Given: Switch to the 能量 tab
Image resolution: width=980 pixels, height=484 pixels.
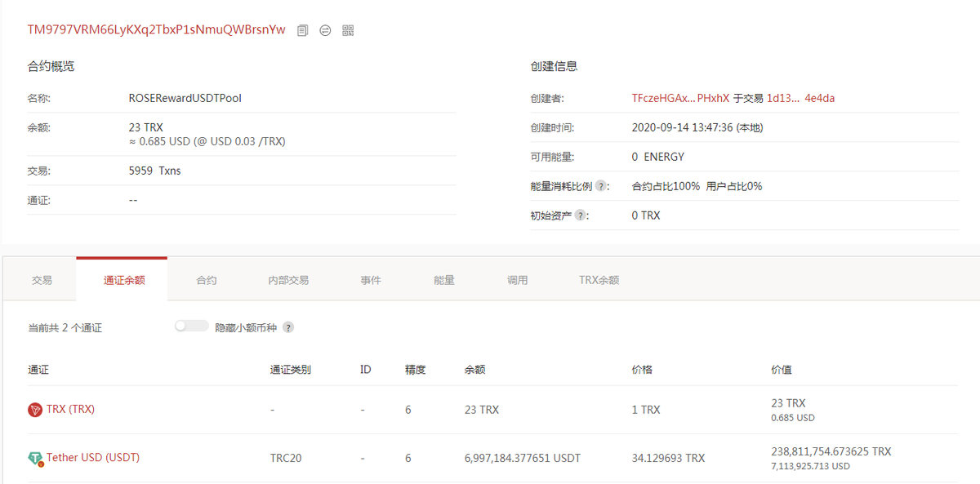Looking at the screenshot, I should pyautogui.click(x=444, y=280).
